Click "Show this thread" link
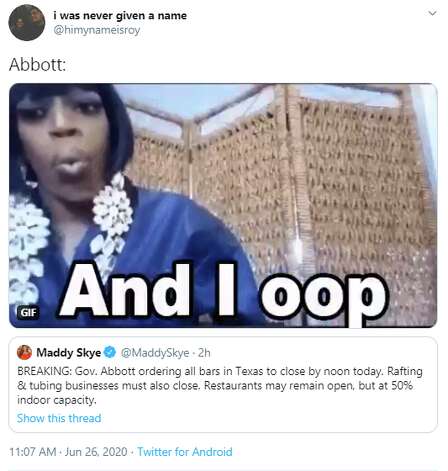Viewport: 448px width, 471px height. coord(59,418)
